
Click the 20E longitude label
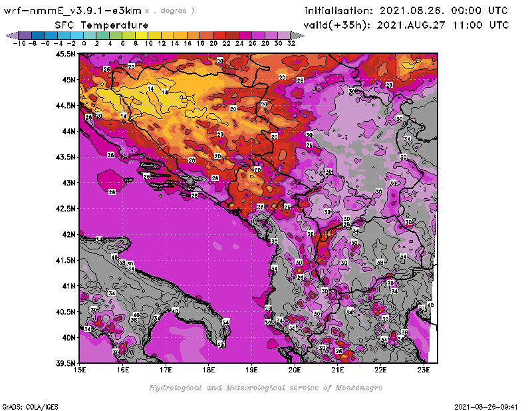[295, 370]
